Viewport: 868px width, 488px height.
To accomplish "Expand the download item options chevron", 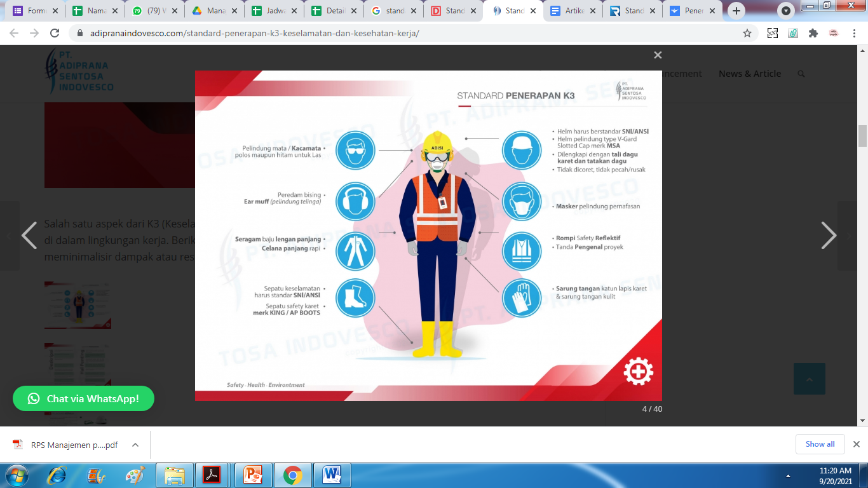I will [x=135, y=445].
